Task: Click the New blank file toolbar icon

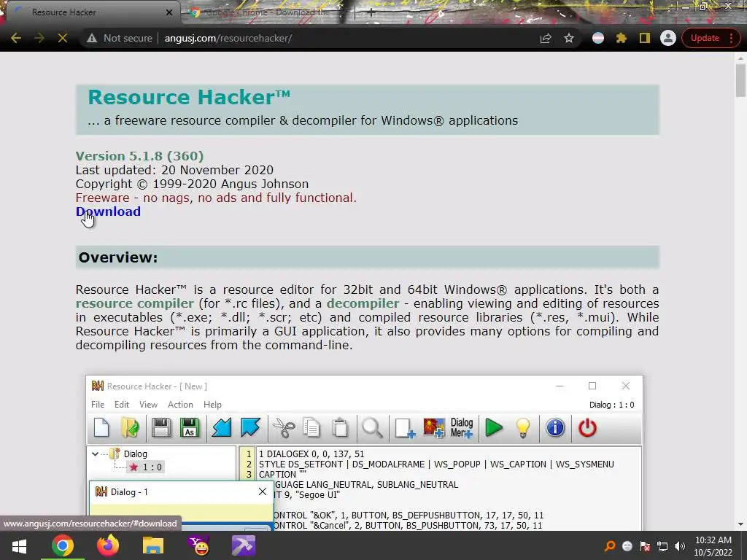Action: pyautogui.click(x=101, y=427)
